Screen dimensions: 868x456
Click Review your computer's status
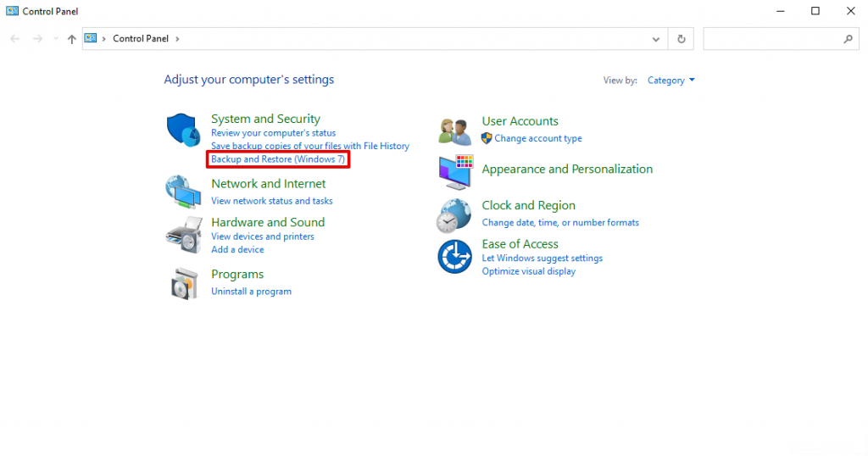[274, 133]
